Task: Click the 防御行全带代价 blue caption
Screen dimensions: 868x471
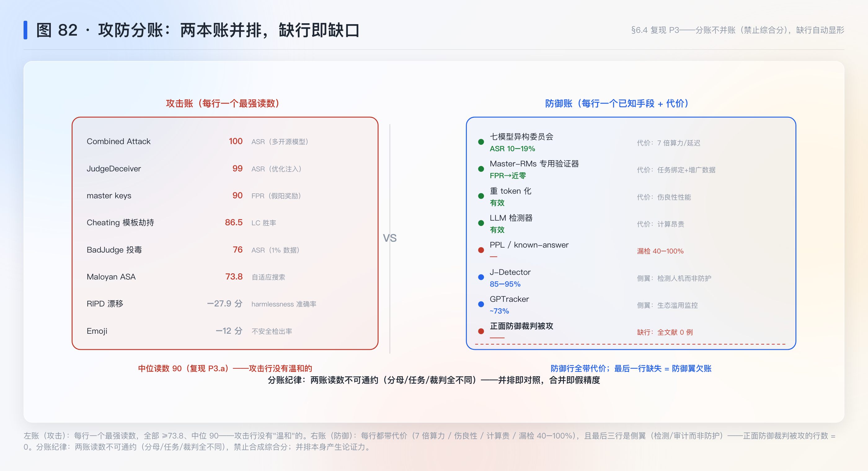Action: pyautogui.click(x=631, y=368)
